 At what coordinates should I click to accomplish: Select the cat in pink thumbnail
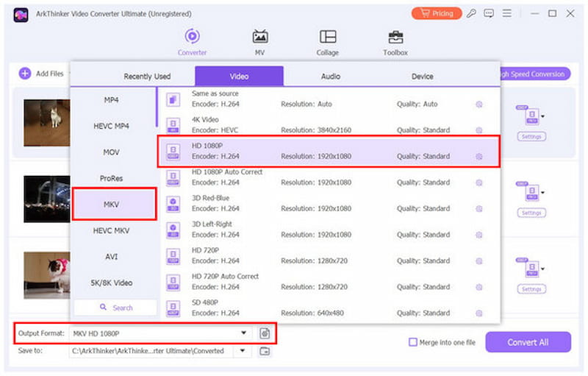[x=47, y=275]
